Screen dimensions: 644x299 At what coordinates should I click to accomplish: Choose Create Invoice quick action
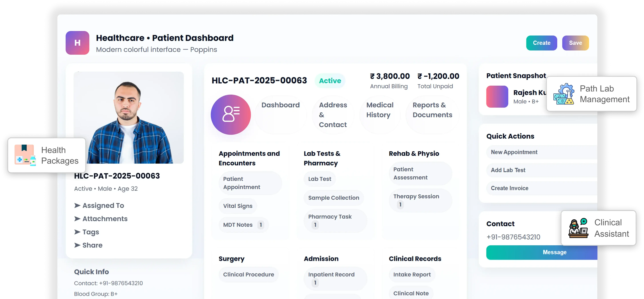[x=509, y=188]
